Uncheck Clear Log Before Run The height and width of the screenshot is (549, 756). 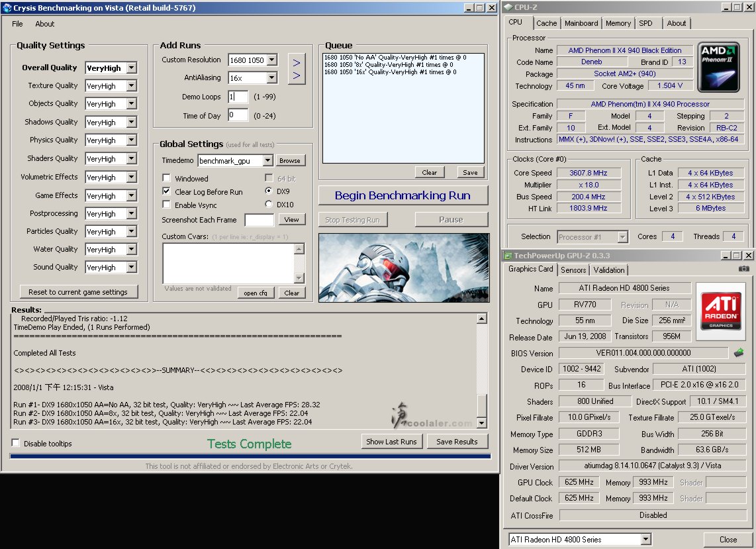pyautogui.click(x=166, y=191)
